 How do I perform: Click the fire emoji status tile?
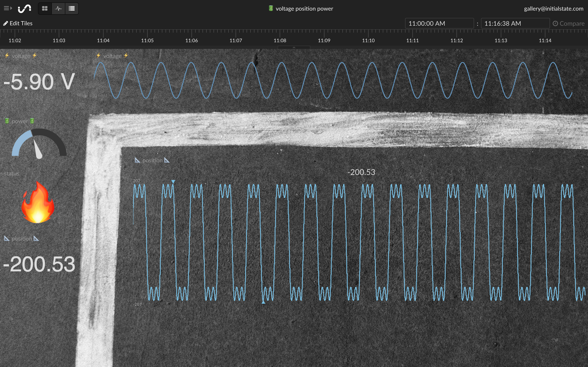click(38, 202)
